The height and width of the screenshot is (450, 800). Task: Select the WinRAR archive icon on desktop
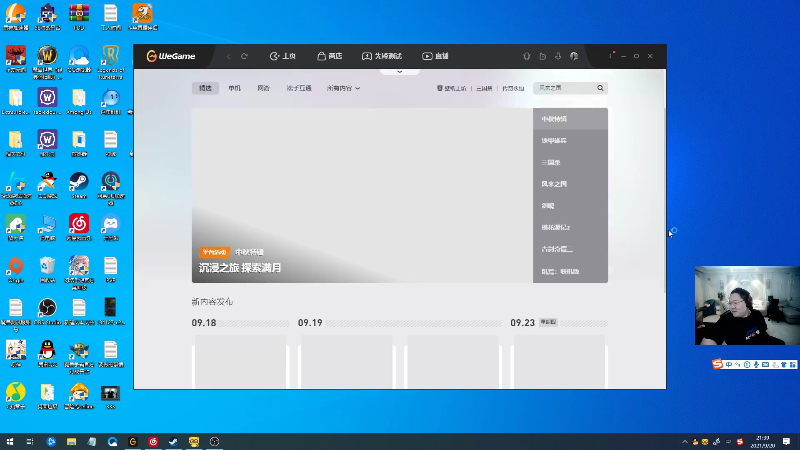[x=79, y=17]
